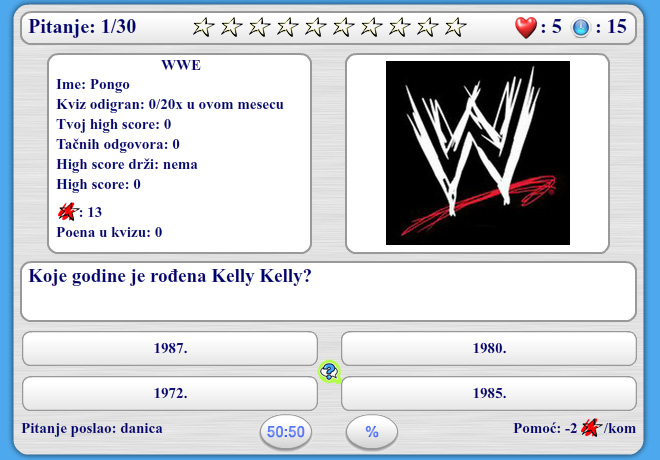Click the 'Pitanje: 1/30' counter
Viewport: 660px width, 460px height.
pos(82,27)
